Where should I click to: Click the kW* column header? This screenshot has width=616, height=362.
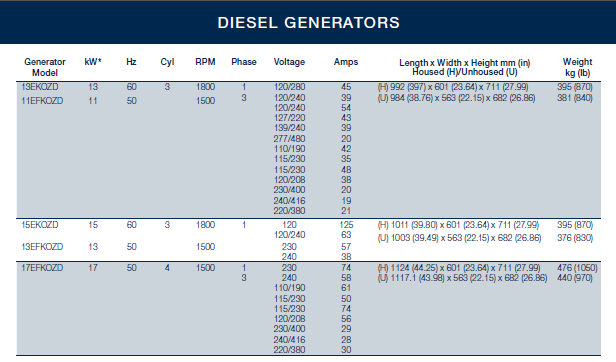point(93,62)
